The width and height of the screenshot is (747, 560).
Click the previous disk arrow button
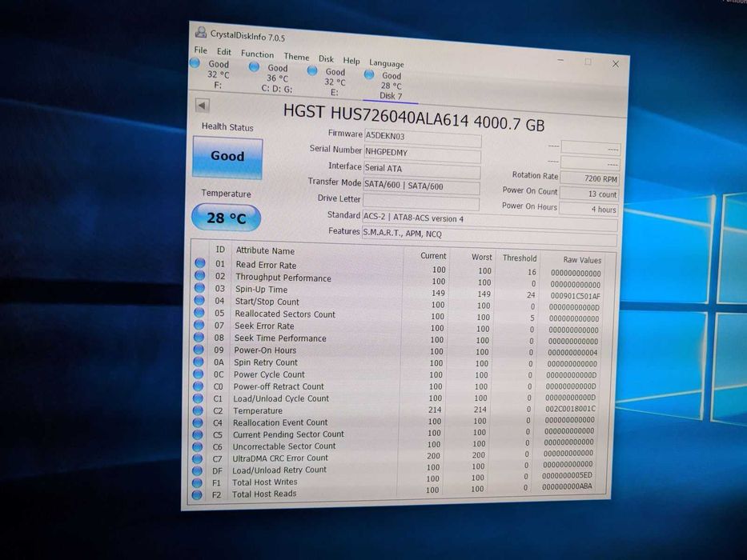[x=203, y=106]
